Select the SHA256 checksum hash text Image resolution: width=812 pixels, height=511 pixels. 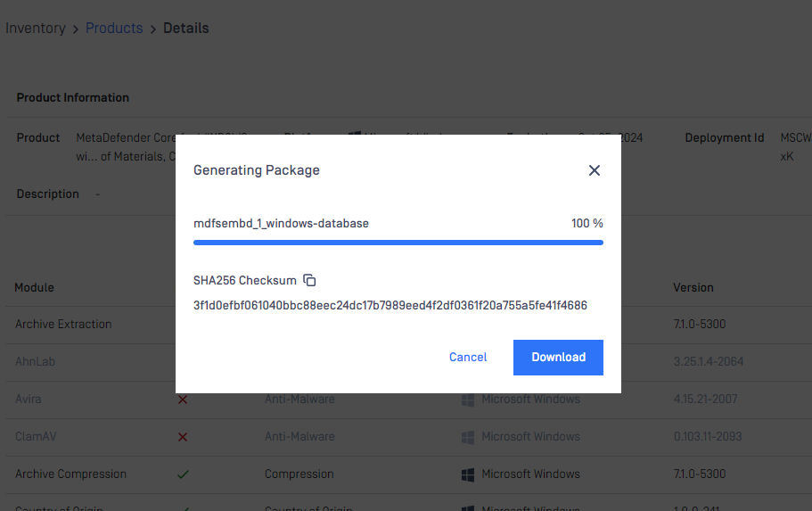coord(390,305)
